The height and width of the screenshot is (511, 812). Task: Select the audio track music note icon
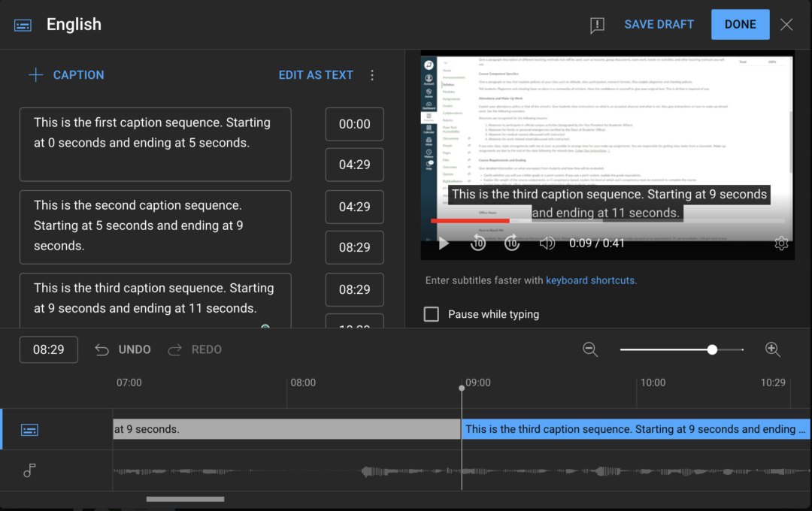click(x=29, y=470)
